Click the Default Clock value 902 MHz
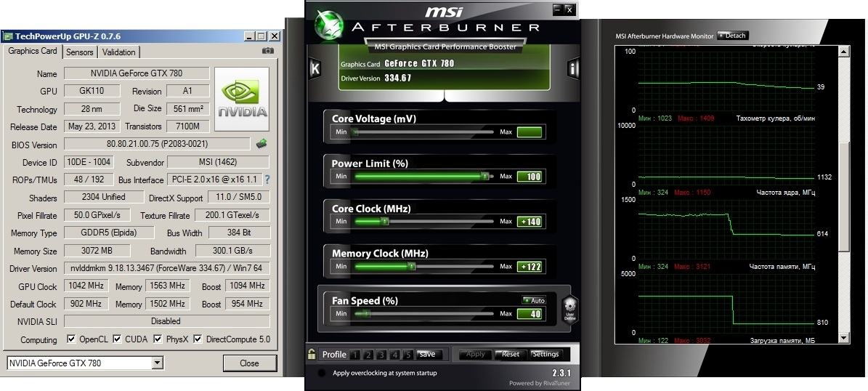This screenshot has width=868, height=391. [x=86, y=304]
